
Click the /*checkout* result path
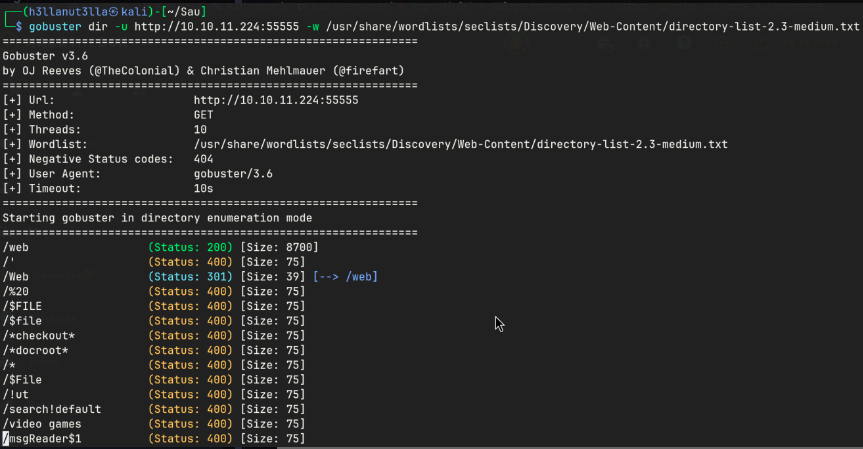pos(39,336)
